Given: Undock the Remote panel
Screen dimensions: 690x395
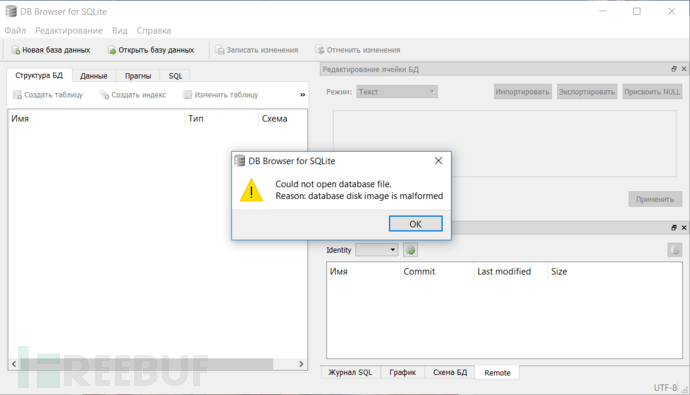Looking at the screenshot, I should point(674,227).
